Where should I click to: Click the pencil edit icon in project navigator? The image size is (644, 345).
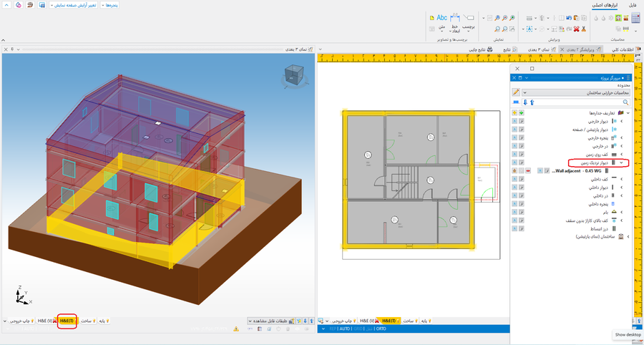tap(516, 93)
